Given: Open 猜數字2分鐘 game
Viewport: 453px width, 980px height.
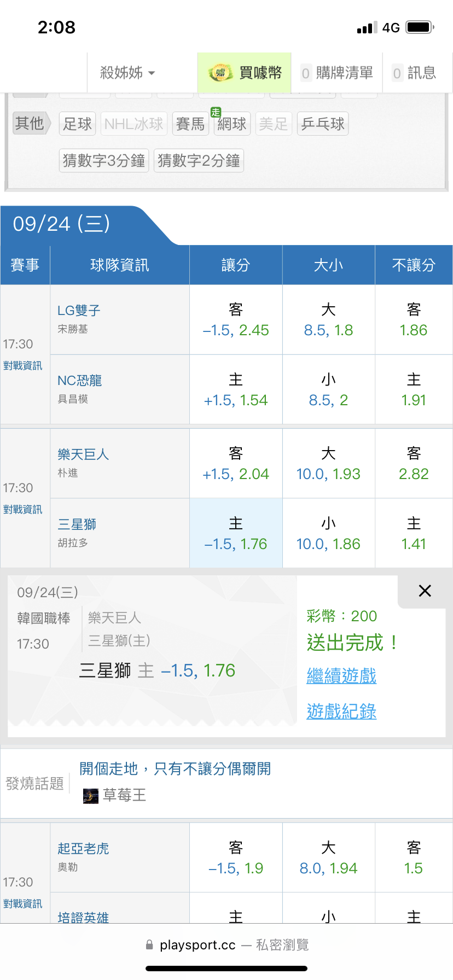Looking at the screenshot, I should click(x=199, y=161).
